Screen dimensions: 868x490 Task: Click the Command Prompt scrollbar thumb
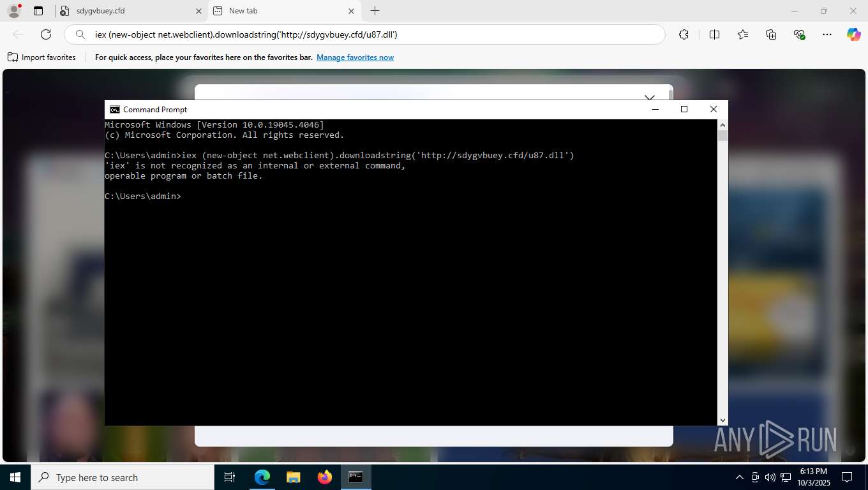point(722,135)
